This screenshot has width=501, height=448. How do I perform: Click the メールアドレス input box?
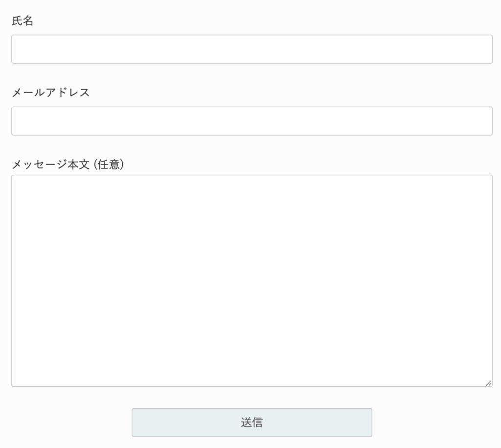click(x=252, y=121)
